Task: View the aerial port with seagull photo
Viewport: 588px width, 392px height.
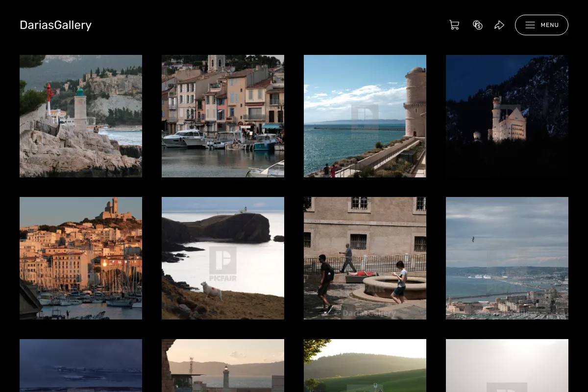Action: 507,258
